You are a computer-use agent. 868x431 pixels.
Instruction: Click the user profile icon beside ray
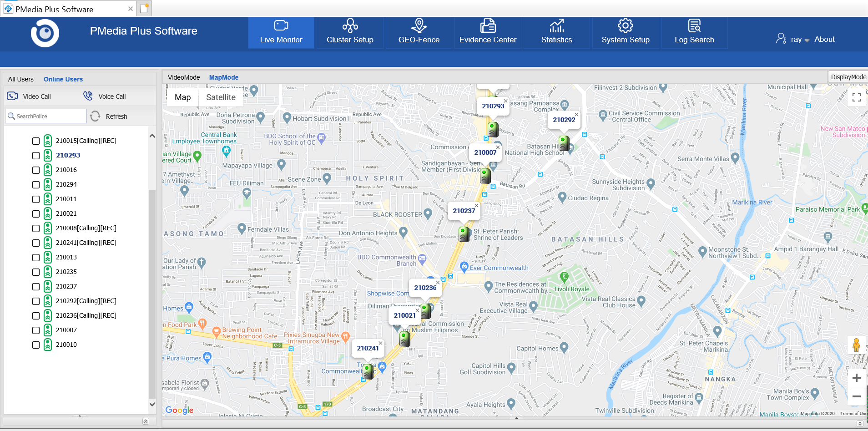(781, 39)
